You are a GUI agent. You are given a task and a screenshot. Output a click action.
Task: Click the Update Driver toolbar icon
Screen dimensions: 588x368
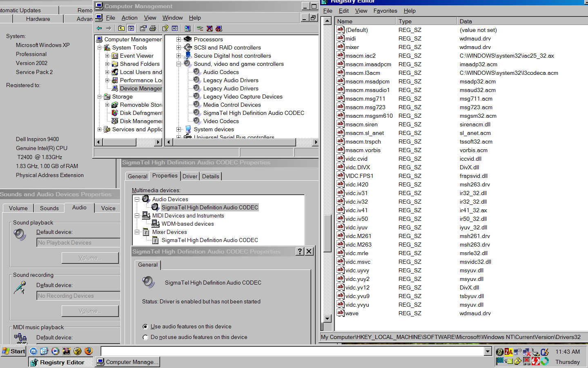pos(200,28)
